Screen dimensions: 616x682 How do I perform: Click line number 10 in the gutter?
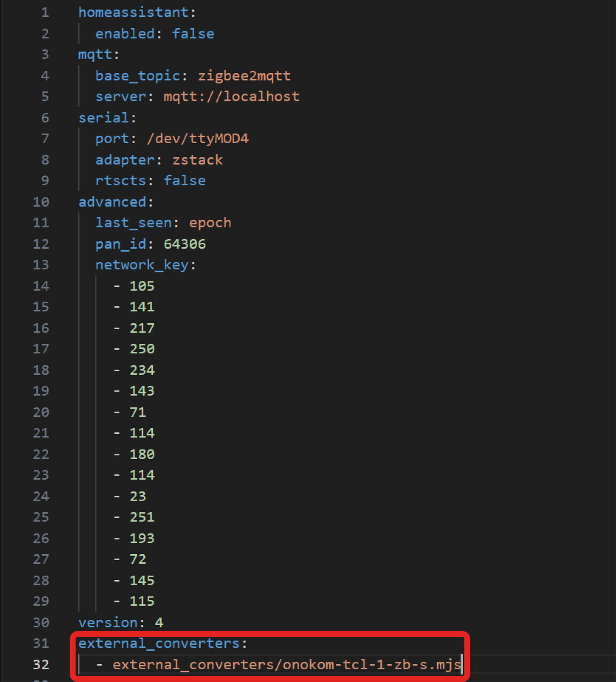pos(41,202)
